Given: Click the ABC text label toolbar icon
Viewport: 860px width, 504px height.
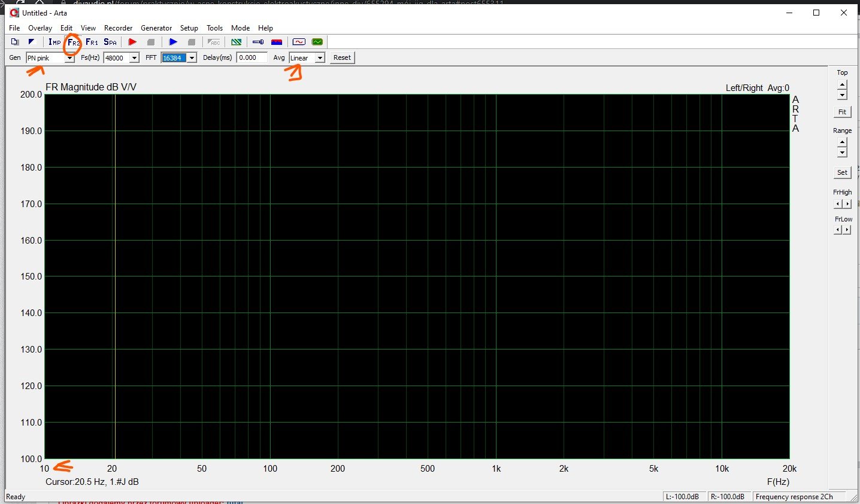Looking at the screenshot, I should pyautogui.click(x=214, y=42).
